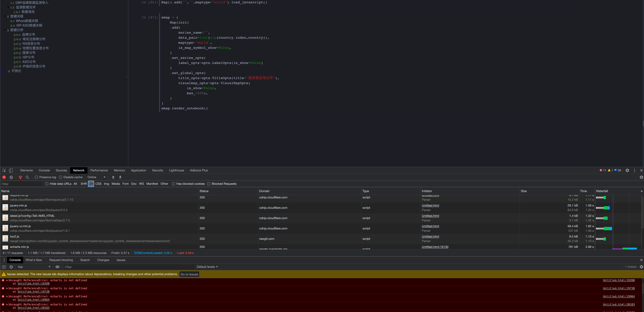Click the export HAR download icon
Screen dimensions: 644x312
point(120,177)
